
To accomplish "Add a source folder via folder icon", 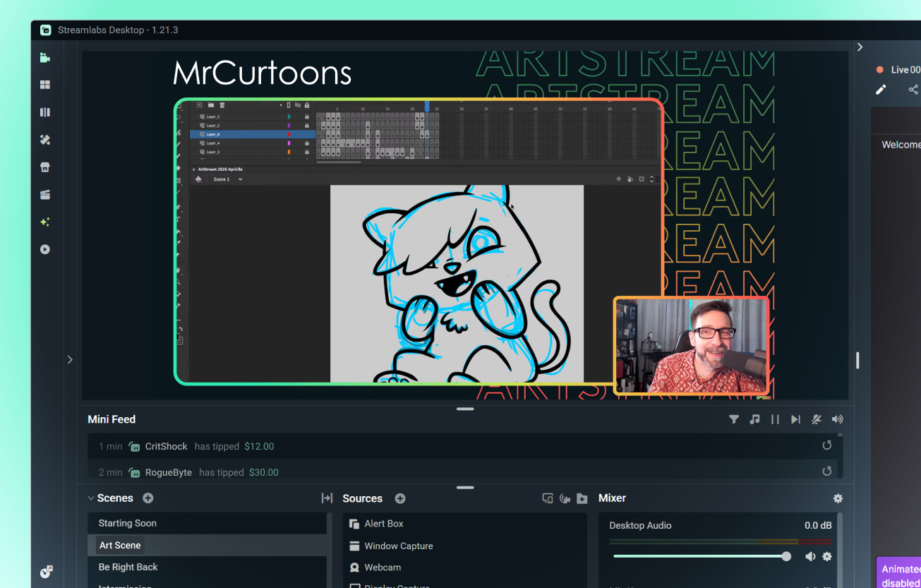I will click(582, 498).
